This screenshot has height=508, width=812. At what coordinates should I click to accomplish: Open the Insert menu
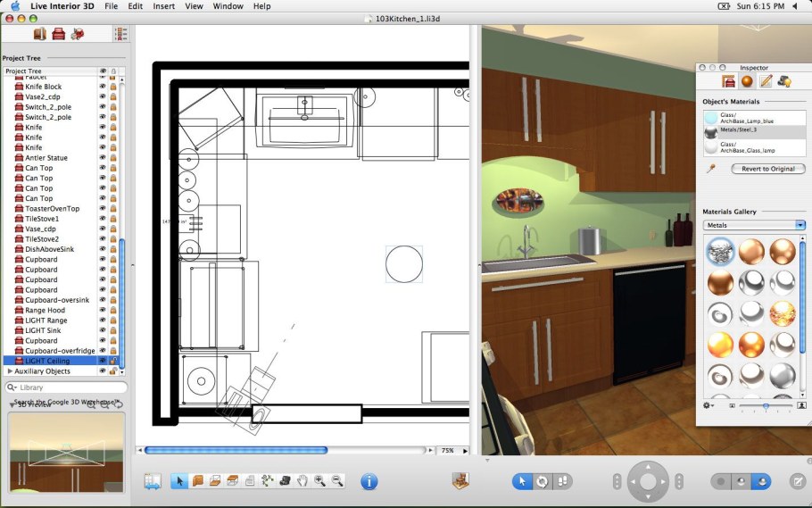point(163,6)
